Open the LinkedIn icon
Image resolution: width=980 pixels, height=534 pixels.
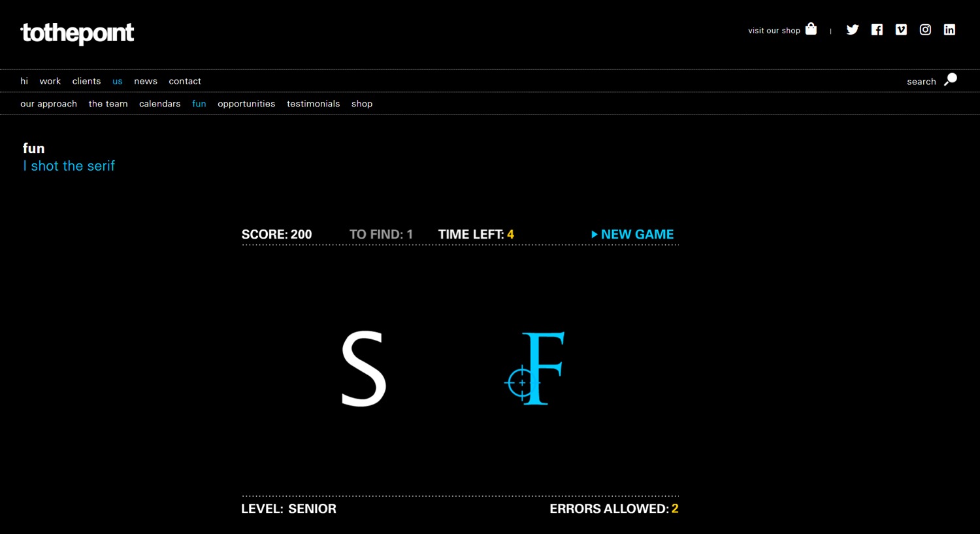949,29
